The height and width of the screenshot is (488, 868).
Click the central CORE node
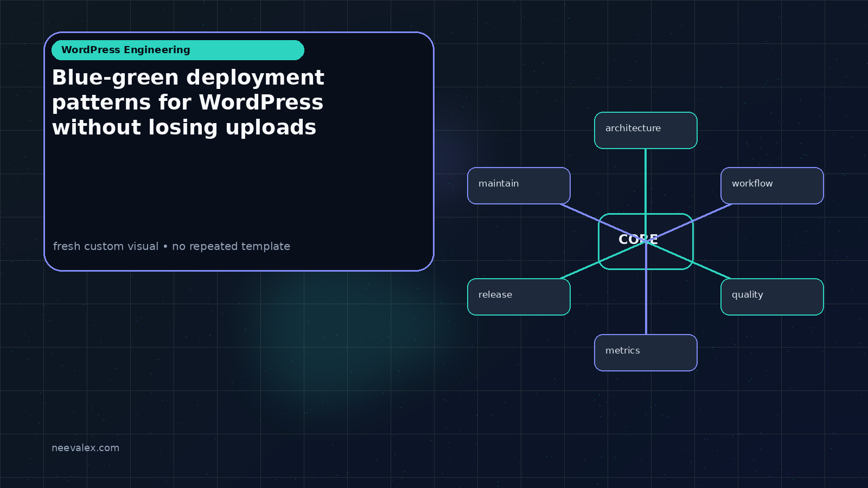click(x=646, y=241)
